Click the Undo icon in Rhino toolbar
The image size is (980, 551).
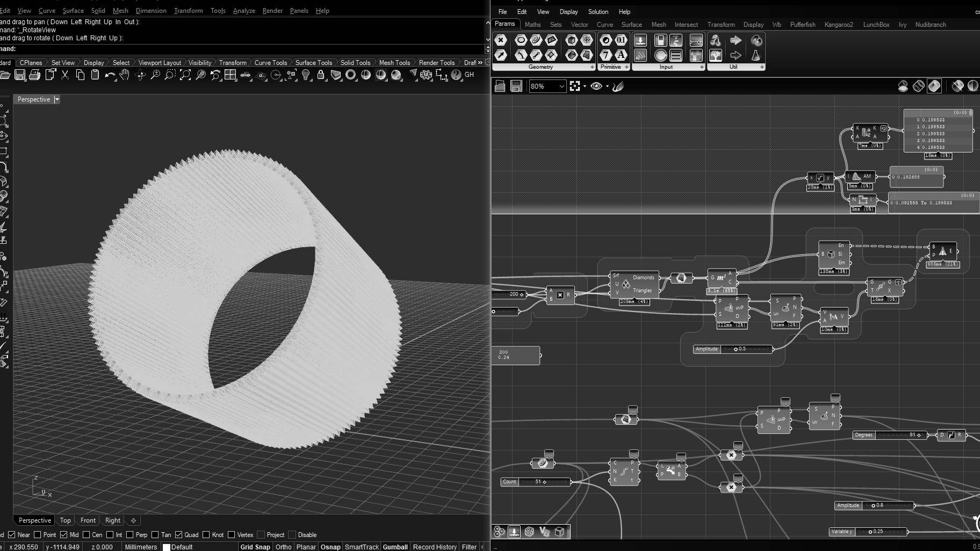(x=110, y=75)
